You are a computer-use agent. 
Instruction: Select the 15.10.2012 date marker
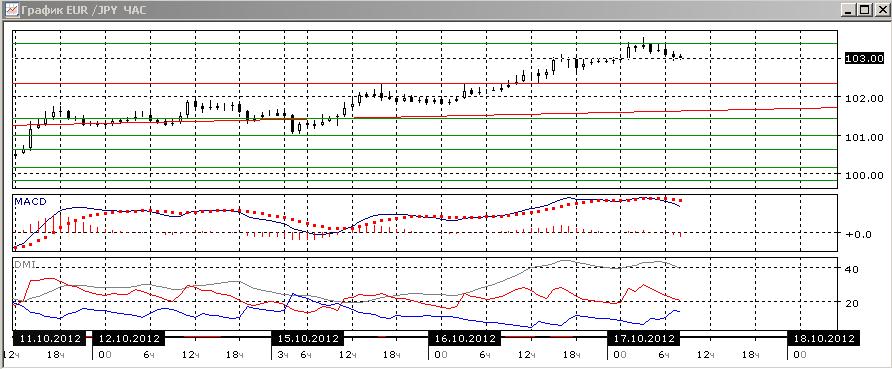pyautogui.click(x=308, y=338)
